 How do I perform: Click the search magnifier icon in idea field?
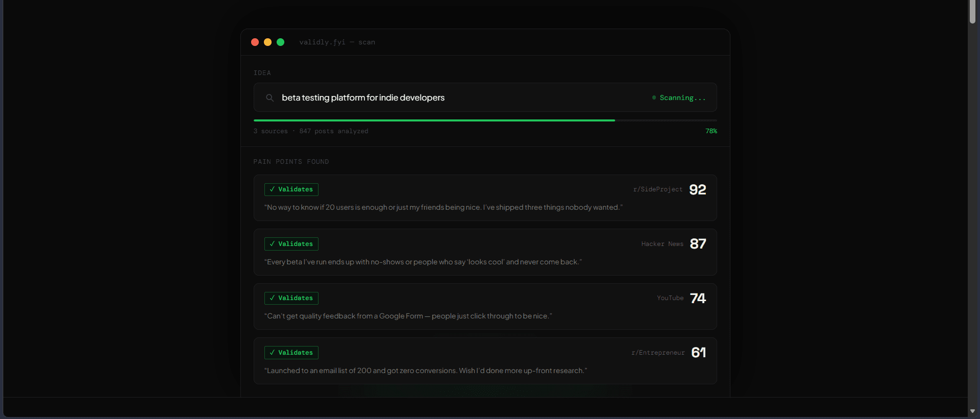tap(269, 97)
